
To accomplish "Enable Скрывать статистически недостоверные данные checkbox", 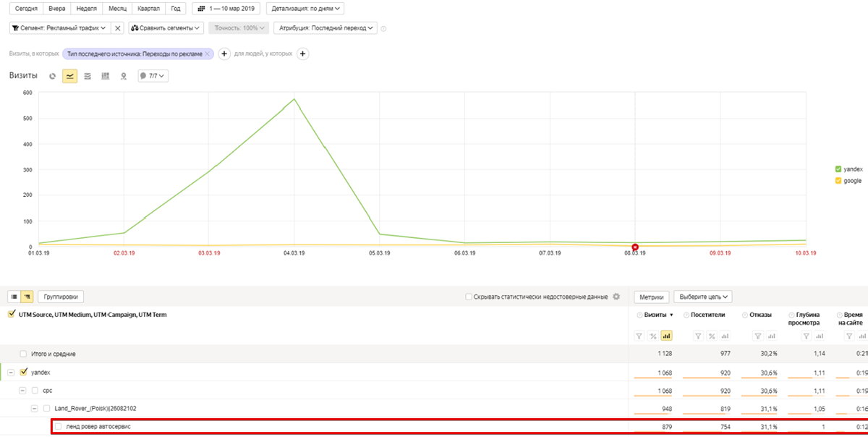I will (469, 297).
